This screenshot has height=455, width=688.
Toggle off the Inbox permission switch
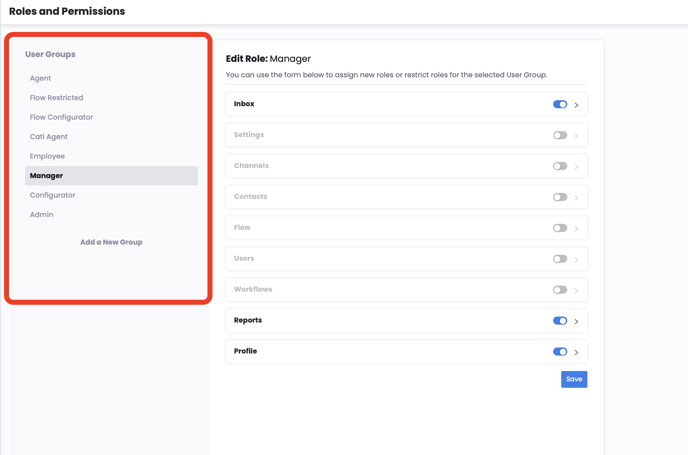(x=560, y=104)
